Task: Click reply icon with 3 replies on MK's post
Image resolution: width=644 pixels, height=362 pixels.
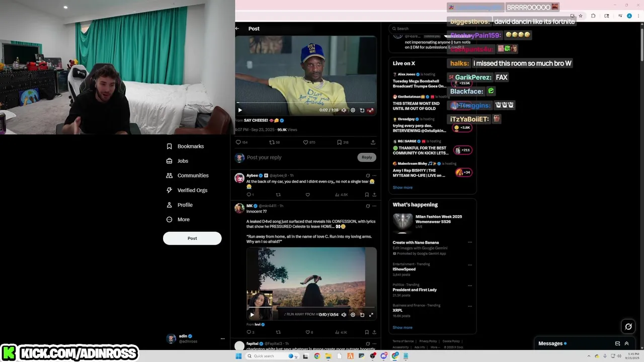Action: [x=250, y=332]
